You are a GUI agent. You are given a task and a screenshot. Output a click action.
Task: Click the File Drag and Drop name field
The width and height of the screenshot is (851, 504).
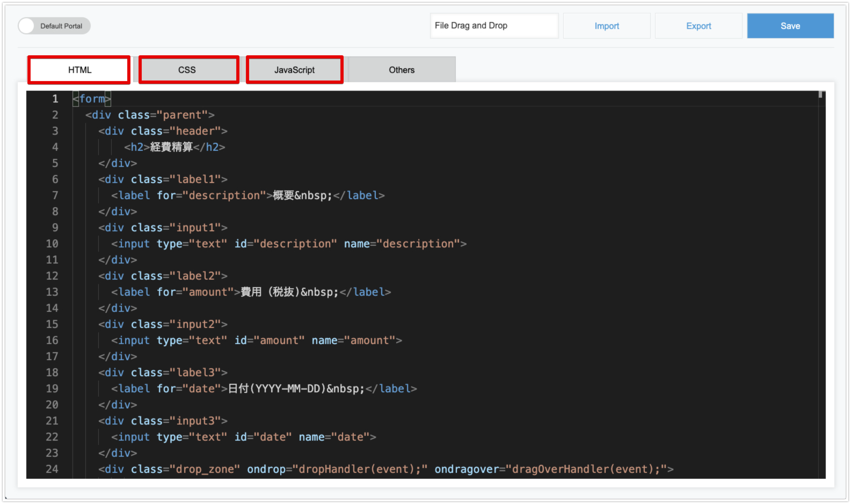click(x=494, y=26)
